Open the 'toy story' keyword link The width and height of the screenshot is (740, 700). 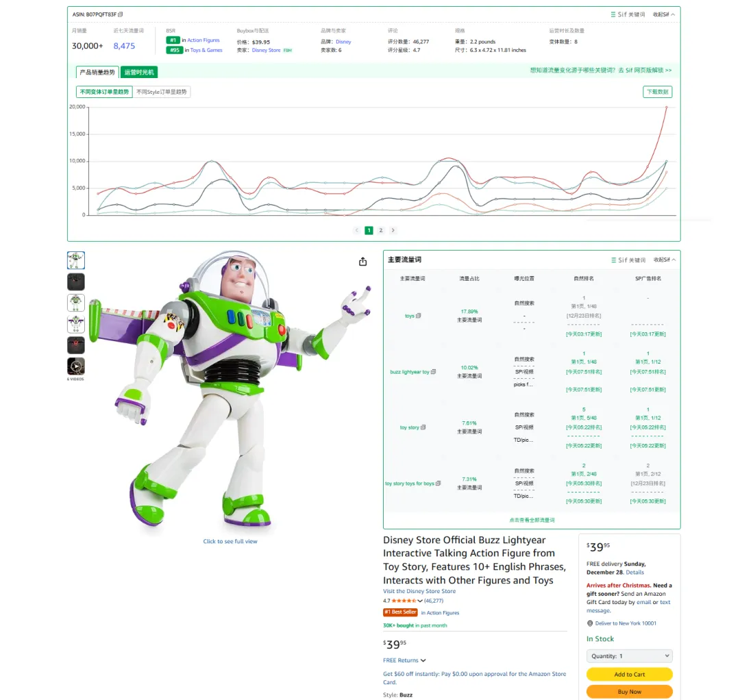[x=410, y=428]
